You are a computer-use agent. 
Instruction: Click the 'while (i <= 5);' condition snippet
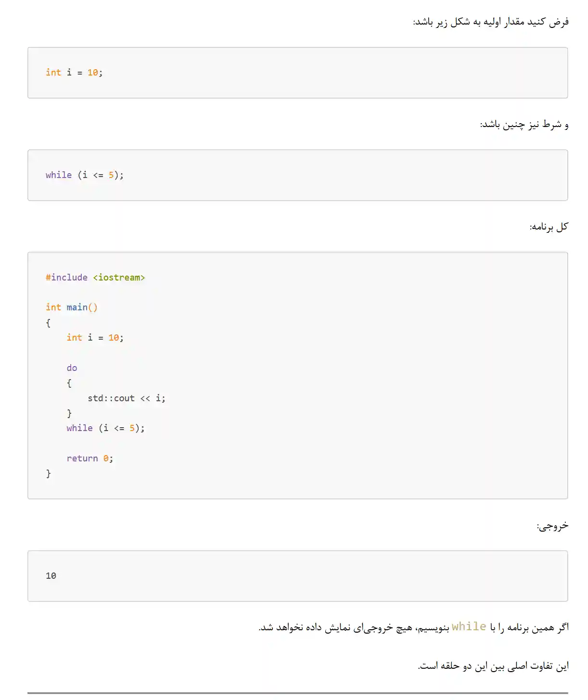tap(85, 175)
